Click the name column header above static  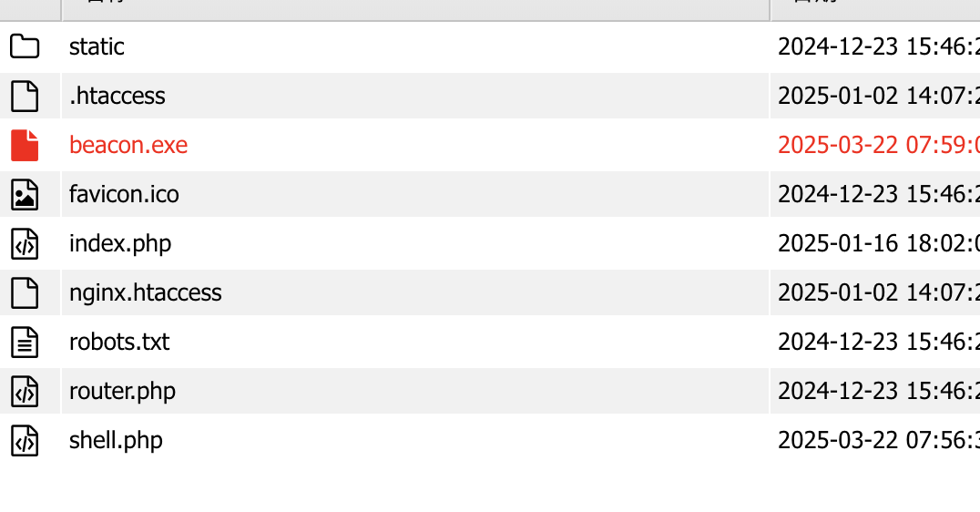[415, 10]
